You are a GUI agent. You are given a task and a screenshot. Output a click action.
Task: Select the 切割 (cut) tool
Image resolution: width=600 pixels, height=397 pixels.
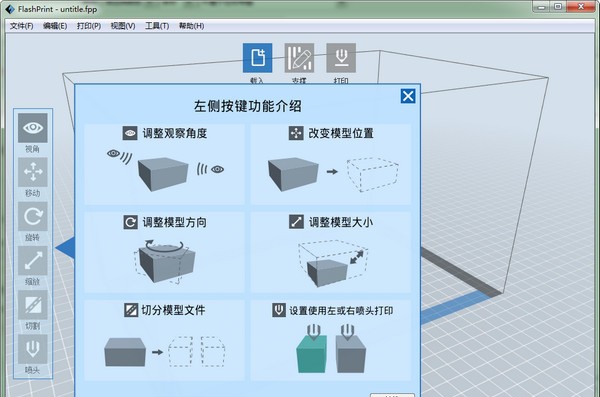click(x=33, y=305)
